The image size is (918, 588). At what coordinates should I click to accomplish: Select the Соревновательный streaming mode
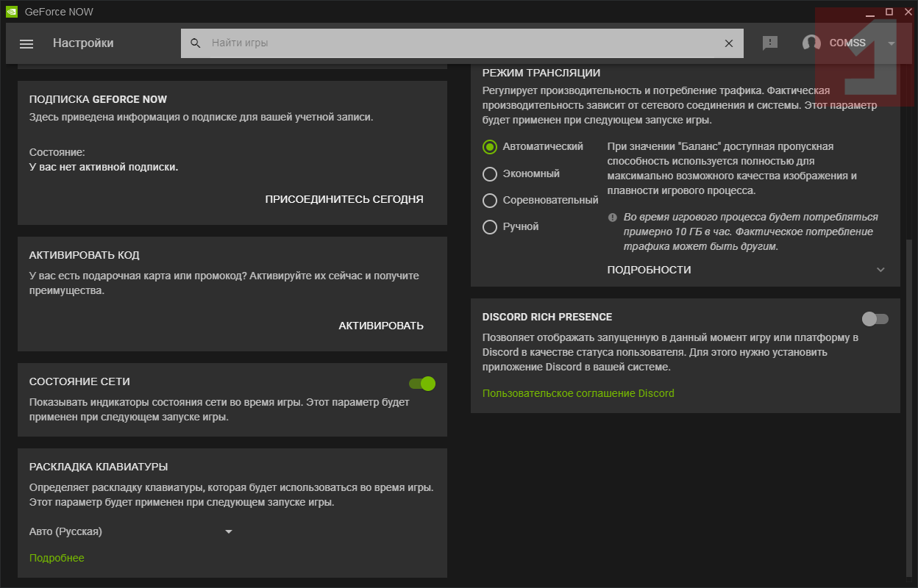click(490, 200)
